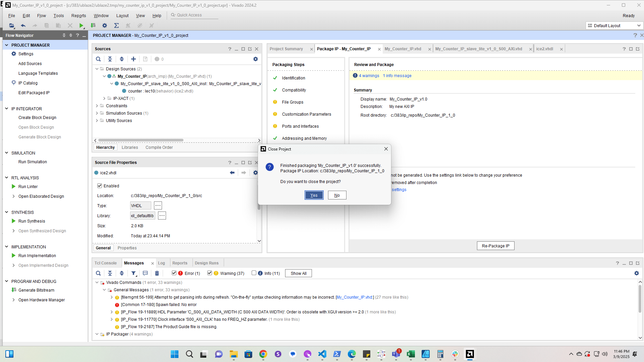This screenshot has height=362, width=644.
Task: Click the search icon in Sources panel
Action: click(98, 59)
